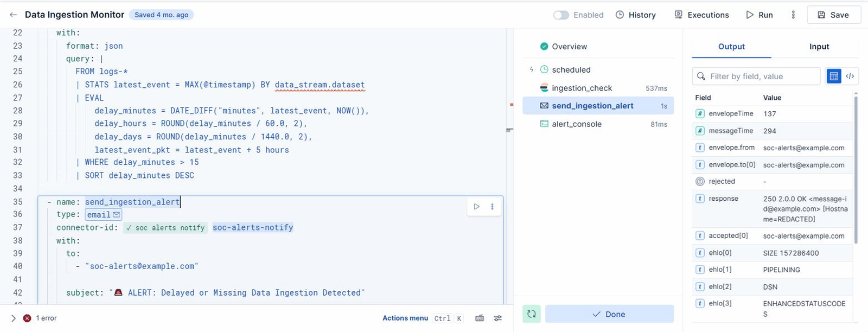Click the envelope.to[0] field
Viewport: 868px width, 332px height.
(772, 165)
